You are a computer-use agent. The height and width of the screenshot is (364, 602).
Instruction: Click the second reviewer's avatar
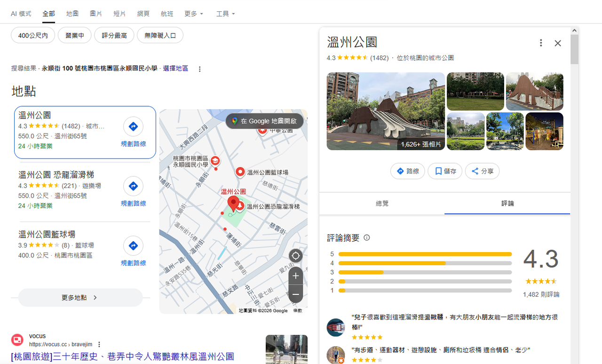[x=336, y=355]
